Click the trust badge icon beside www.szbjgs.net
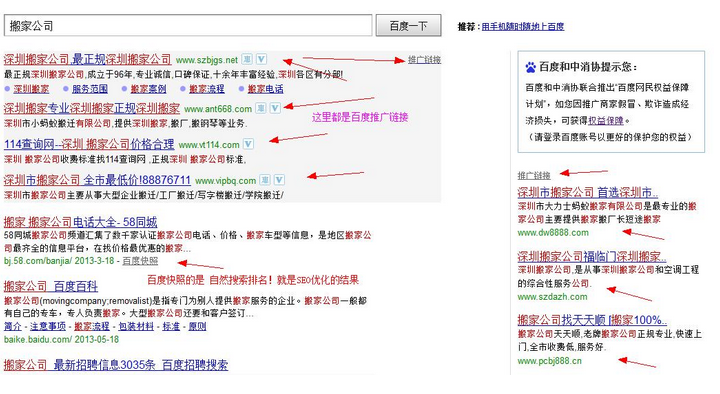 (x=247, y=59)
